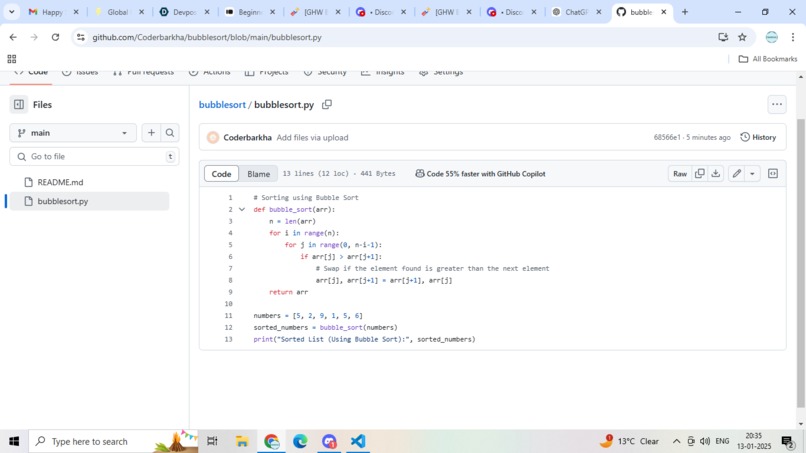806x453 pixels.
Task: View site information icon in address bar
Action: [x=81, y=37]
